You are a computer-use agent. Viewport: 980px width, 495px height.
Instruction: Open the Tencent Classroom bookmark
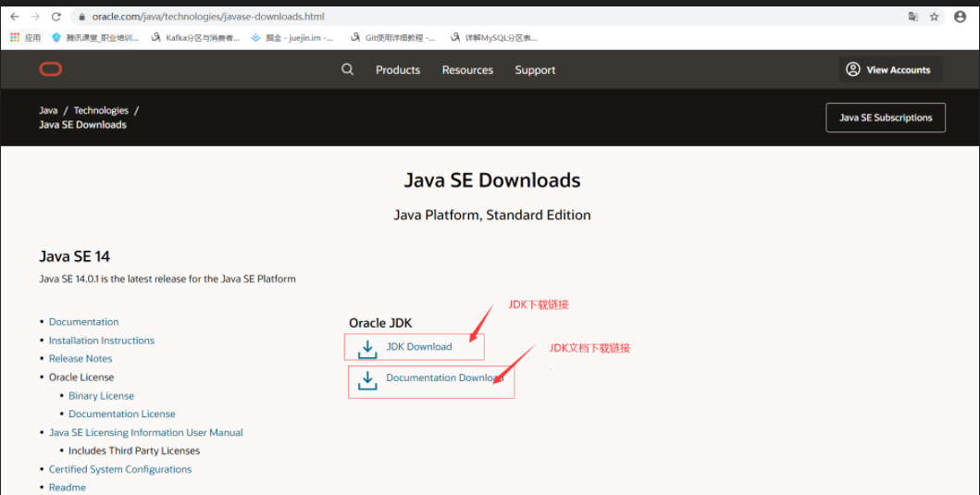tap(95, 38)
